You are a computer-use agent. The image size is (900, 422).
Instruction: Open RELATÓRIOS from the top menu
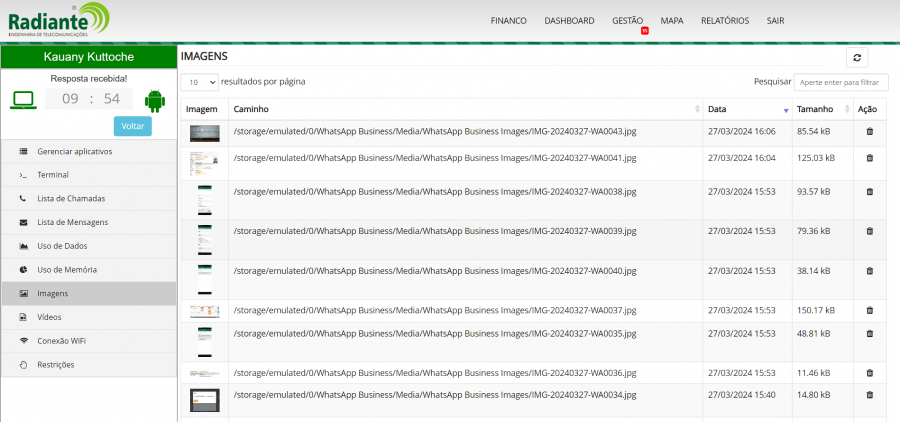click(x=724, y=21)
